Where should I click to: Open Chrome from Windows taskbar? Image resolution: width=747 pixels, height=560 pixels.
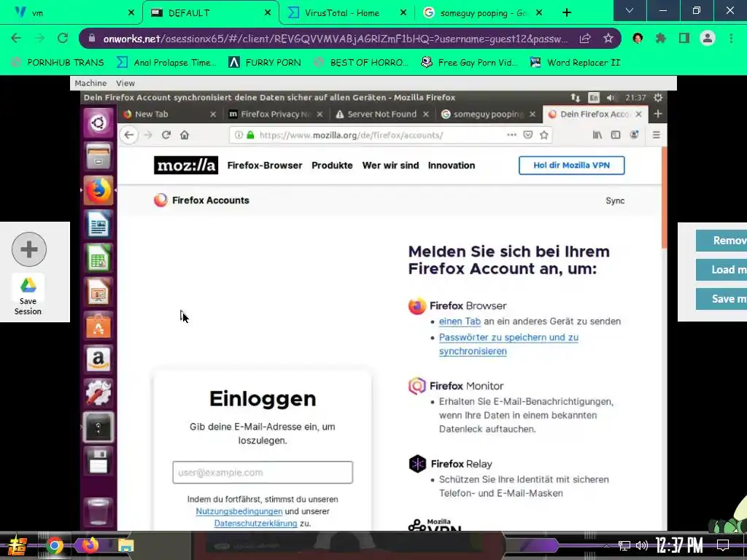[x=54, y=545]
